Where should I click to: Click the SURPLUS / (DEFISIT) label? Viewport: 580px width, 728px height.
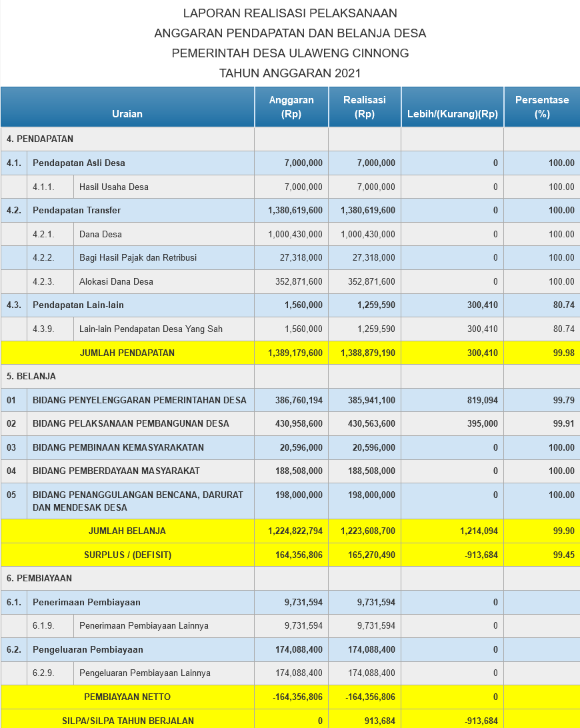128,555
